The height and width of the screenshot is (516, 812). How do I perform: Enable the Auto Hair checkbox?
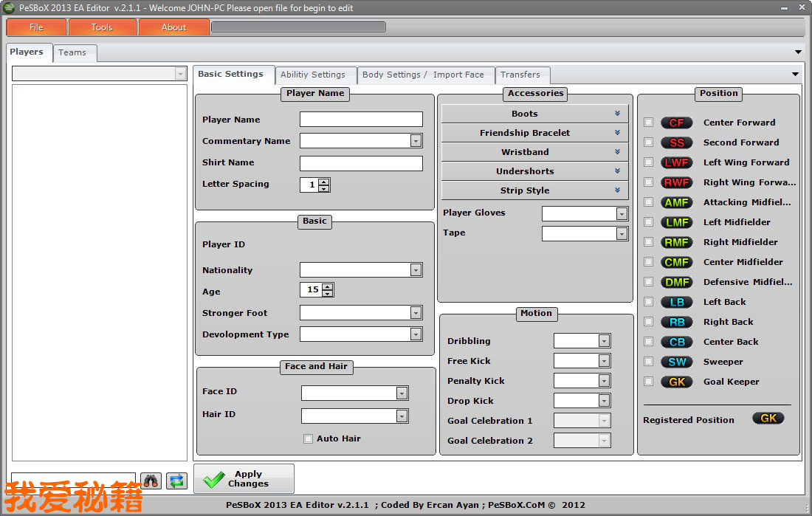[309, 439]
